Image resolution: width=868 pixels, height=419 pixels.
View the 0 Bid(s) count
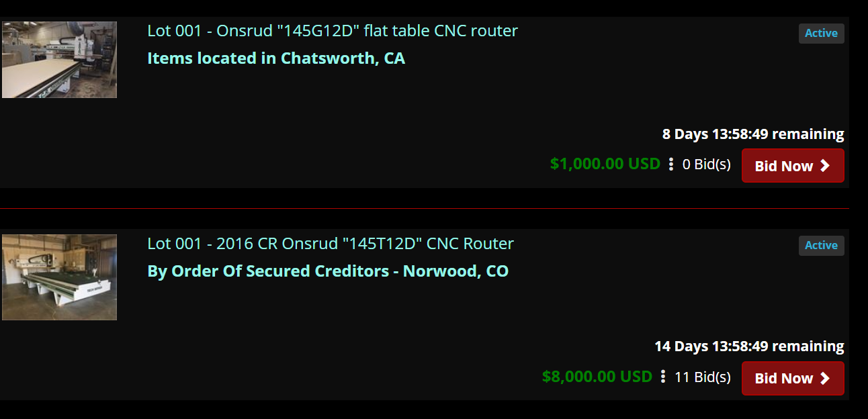coord(707,165)
